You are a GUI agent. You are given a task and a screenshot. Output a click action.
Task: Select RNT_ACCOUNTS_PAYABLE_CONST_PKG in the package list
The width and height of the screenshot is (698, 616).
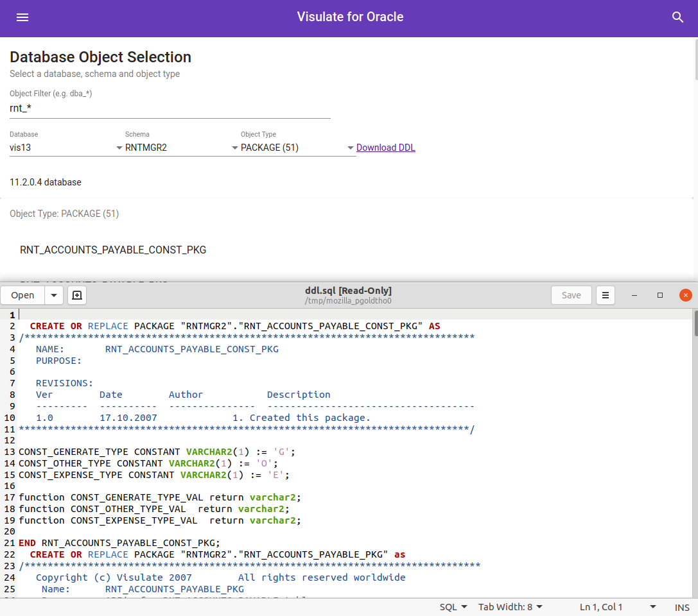pyautogui.click(x=113, y=250)
